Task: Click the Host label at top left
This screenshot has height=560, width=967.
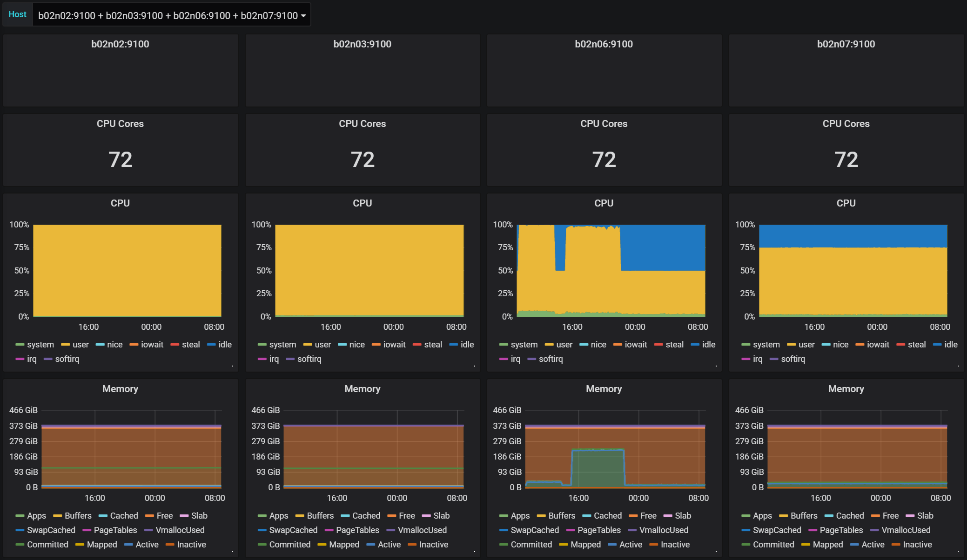Action: (17, 14)
